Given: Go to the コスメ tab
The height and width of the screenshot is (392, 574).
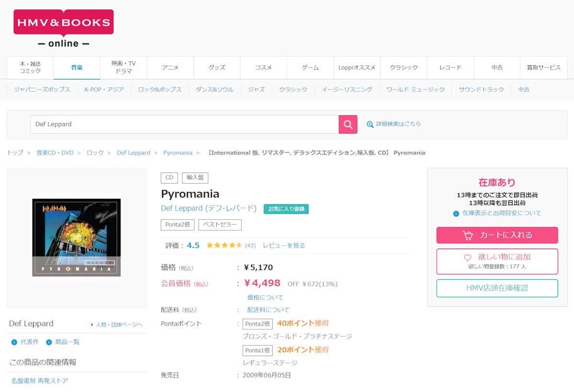Looking at the screenshot, I should pos(264,67).
